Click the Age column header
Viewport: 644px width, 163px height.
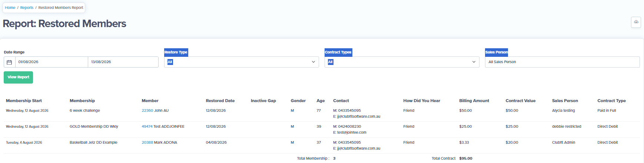tap(321, 101)
